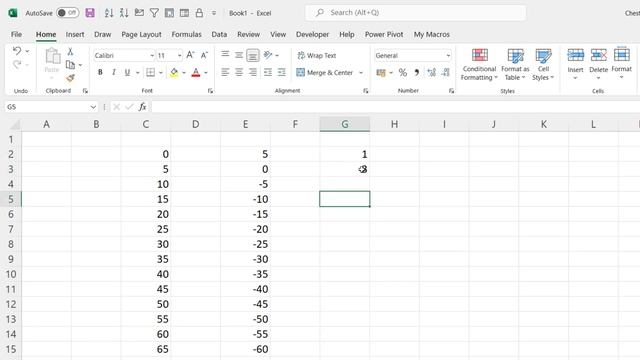
Task: Click the Insert cells button
Action: [576, 64]
